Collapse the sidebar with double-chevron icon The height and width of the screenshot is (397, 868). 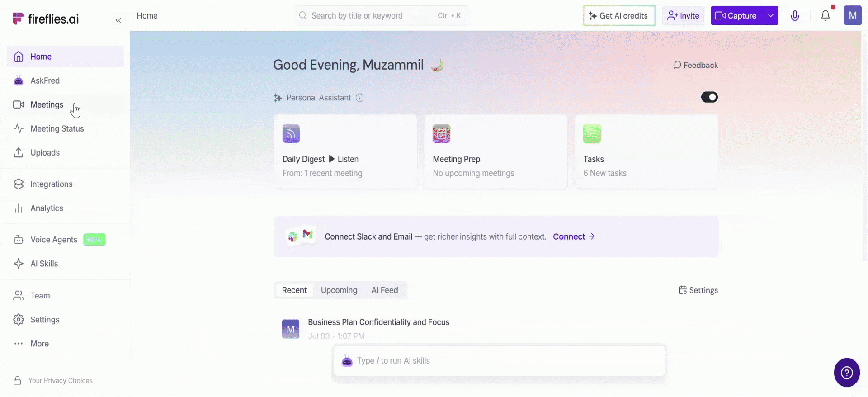tap(118, 20)
